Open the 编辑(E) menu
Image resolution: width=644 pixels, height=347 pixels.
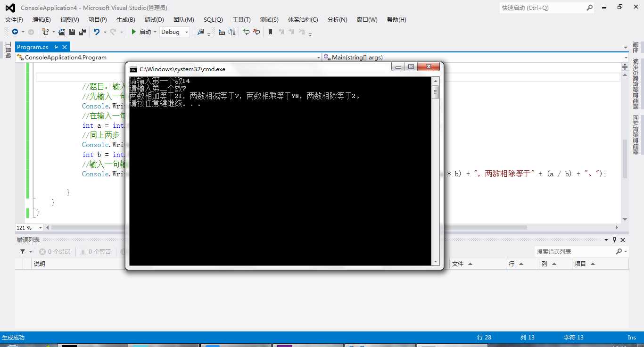click(x=41, y=19)
